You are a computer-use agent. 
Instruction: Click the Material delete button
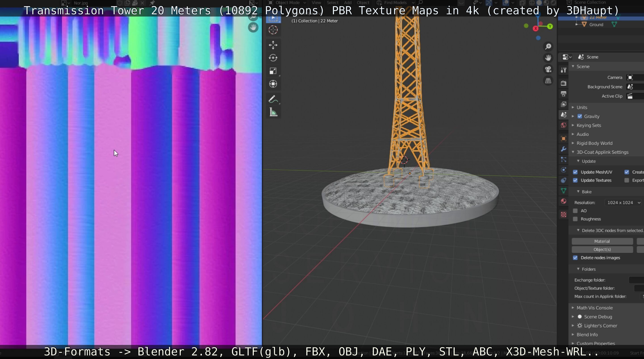[x=602, y=241]
